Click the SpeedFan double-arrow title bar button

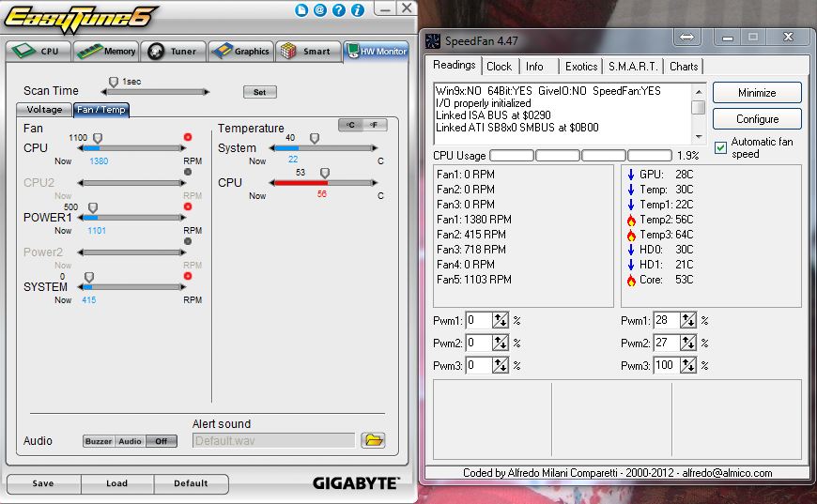[686, 38]
